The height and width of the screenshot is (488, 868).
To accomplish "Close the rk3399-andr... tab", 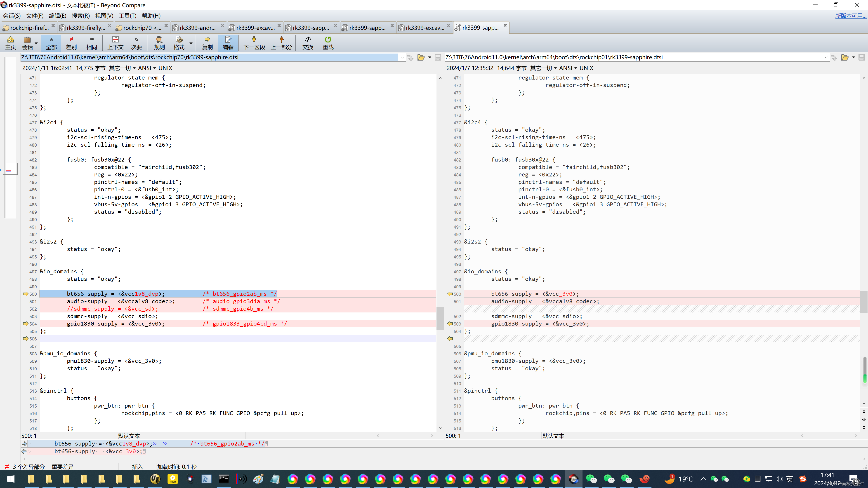I will click(222, 26).
